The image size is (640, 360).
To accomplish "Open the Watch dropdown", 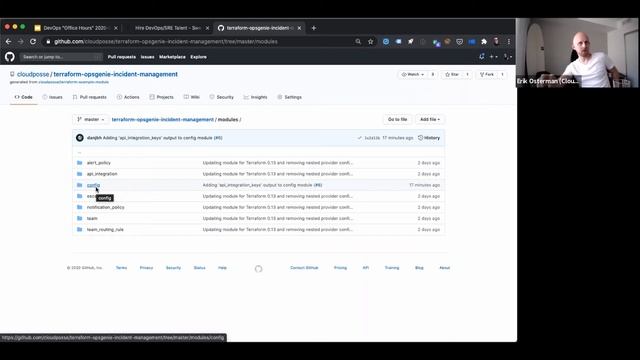I will tap(413, 75).
